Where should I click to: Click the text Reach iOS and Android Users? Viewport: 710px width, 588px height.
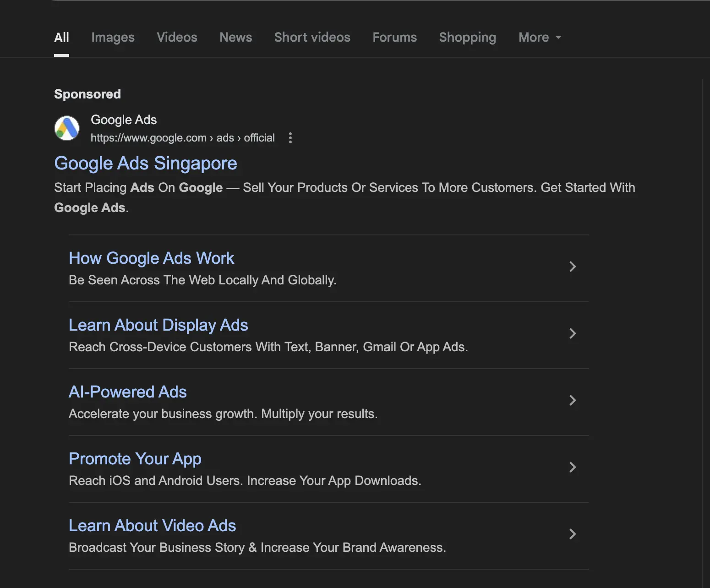[x=245, y=480]
